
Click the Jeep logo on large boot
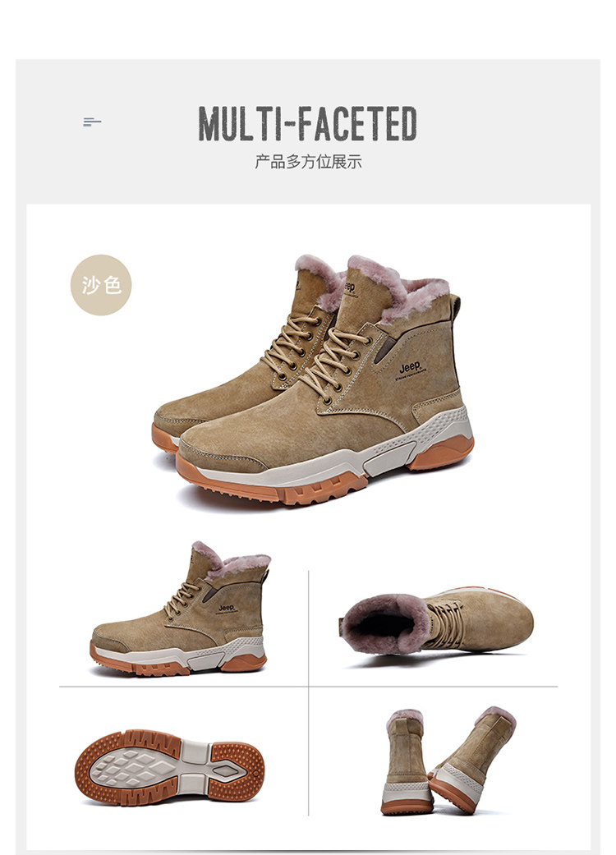pos(410,367)
